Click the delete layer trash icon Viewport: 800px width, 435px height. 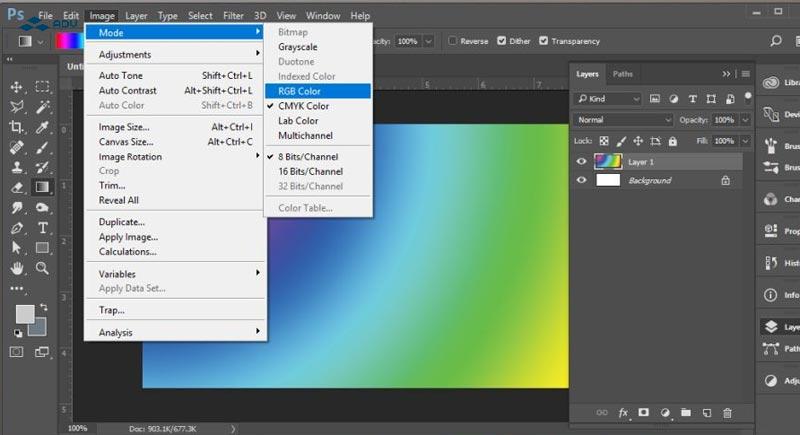pyautogui.click(x=727, y=412)
